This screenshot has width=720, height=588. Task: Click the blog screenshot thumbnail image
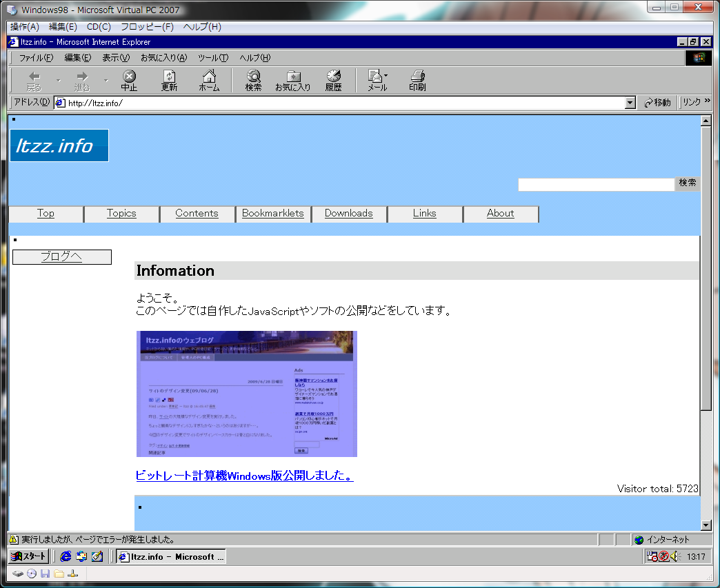coord(247,394)
